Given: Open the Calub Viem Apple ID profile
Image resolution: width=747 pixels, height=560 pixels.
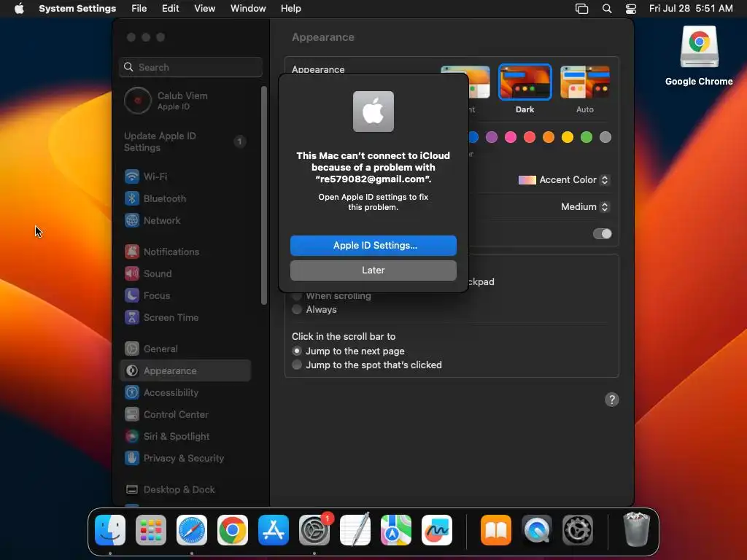Looking at the screenshot, I should point(185,101).
